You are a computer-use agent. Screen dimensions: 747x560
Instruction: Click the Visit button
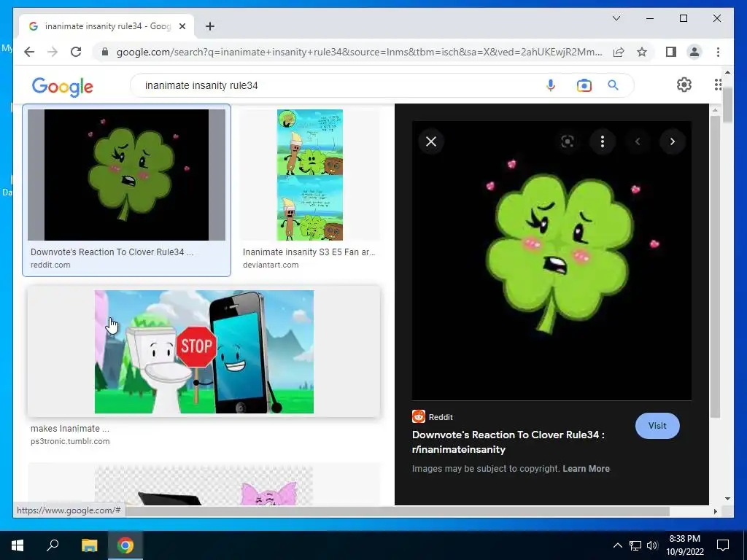[657, 426]
